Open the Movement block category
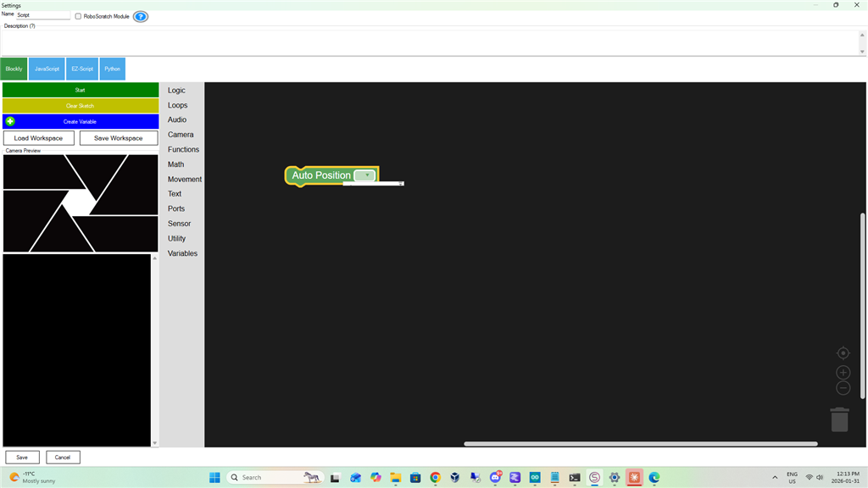Screen dimensions: 868x488 (184, 179)
